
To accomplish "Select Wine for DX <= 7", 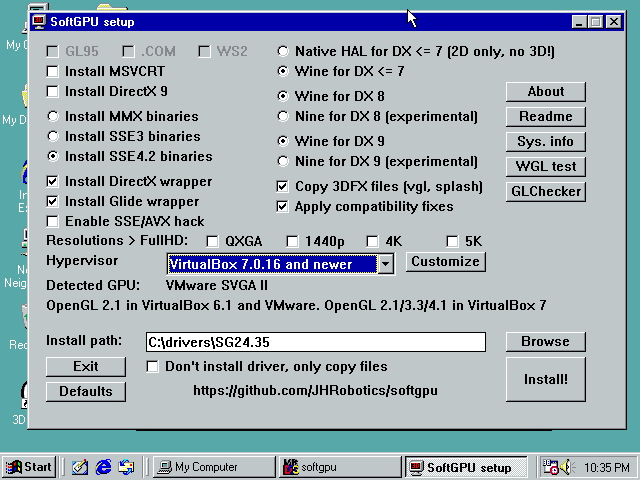I will [282, 71].
